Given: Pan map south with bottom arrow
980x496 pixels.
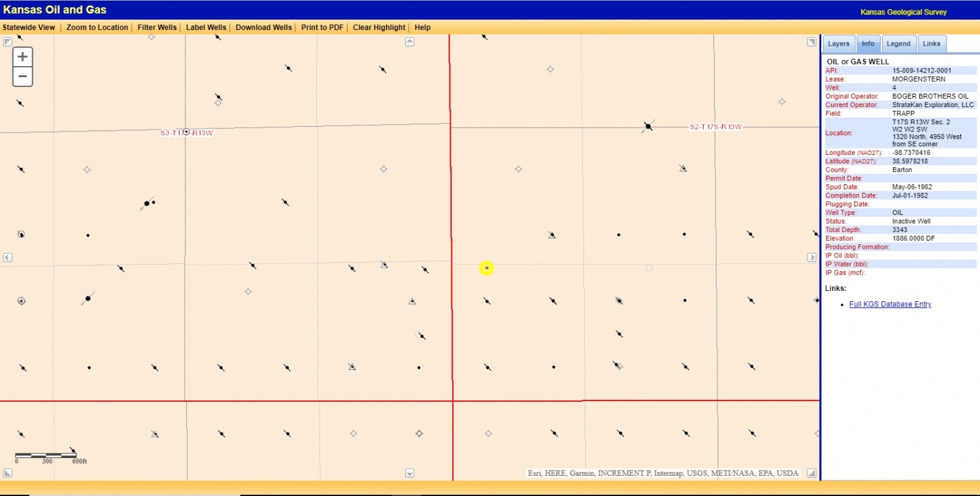Looking at the screenshot, I should [x=410, y=473].
